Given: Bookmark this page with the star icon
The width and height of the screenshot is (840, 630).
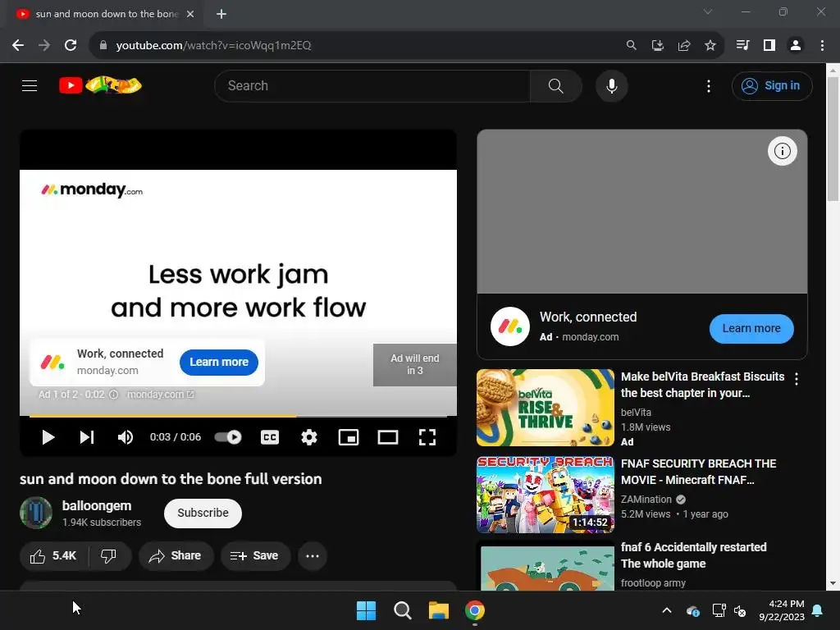Looking at the screenshot, I should [710, 46].
